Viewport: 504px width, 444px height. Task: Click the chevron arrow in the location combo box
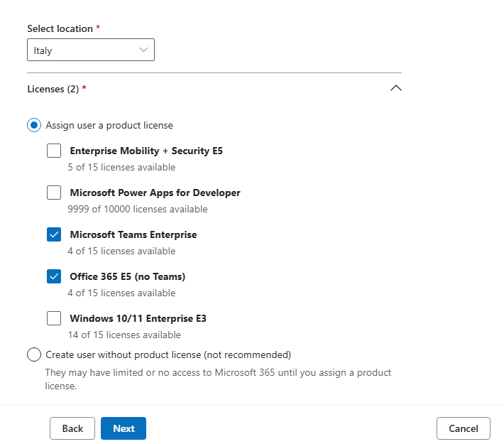click(143, 50)
